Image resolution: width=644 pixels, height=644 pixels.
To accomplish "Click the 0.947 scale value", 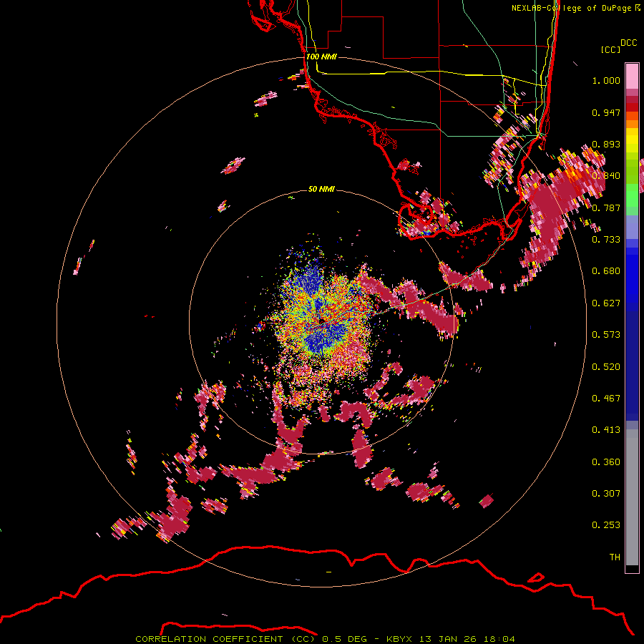I will [606, 112].
